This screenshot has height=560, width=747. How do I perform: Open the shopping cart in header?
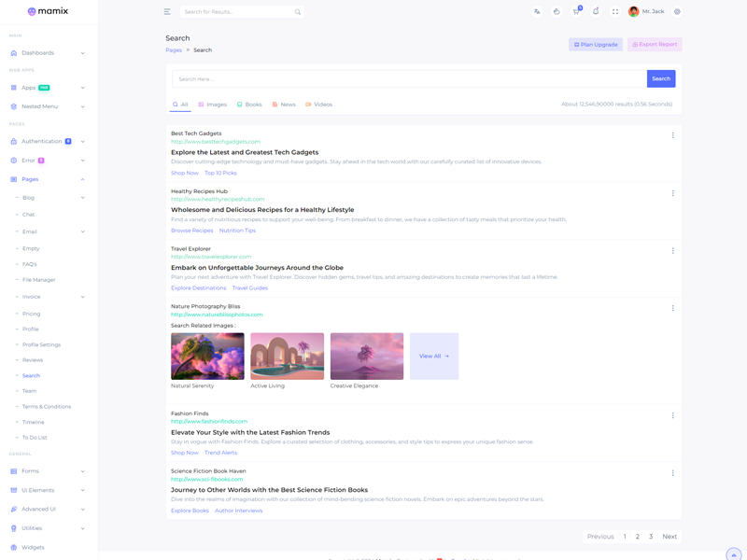point(576,12)
